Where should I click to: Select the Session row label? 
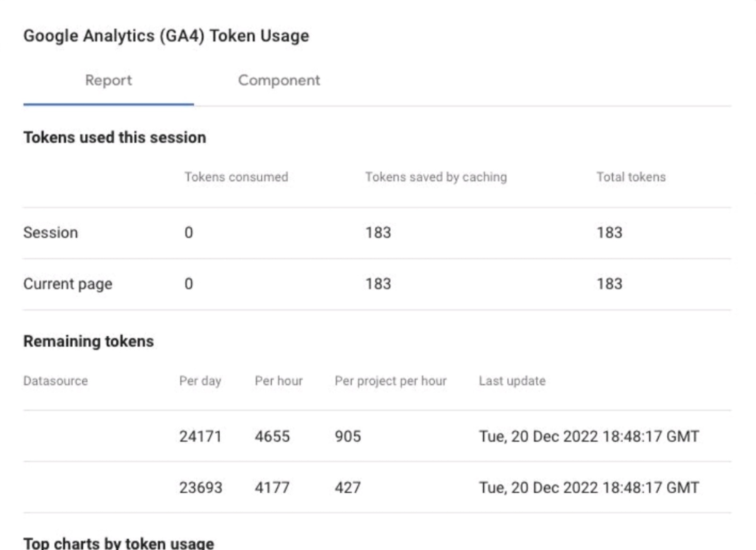pos(51,233)
